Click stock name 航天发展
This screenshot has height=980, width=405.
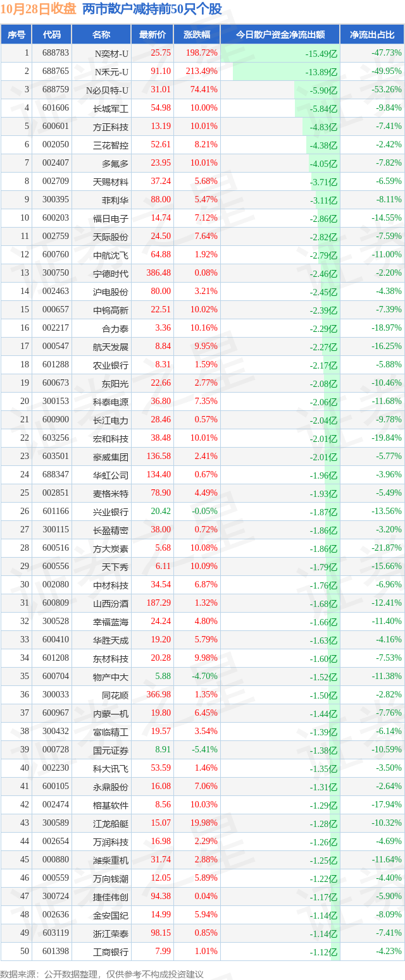point(111,346)
